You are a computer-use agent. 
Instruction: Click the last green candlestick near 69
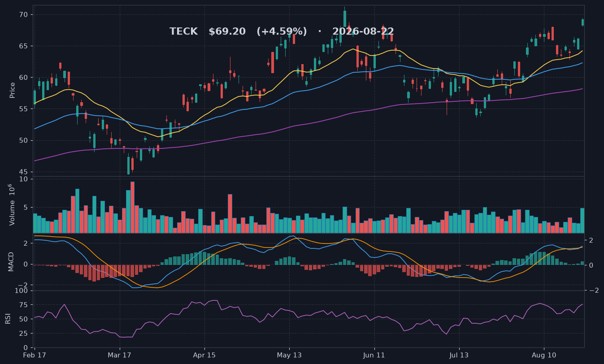[x=582, y=22]
